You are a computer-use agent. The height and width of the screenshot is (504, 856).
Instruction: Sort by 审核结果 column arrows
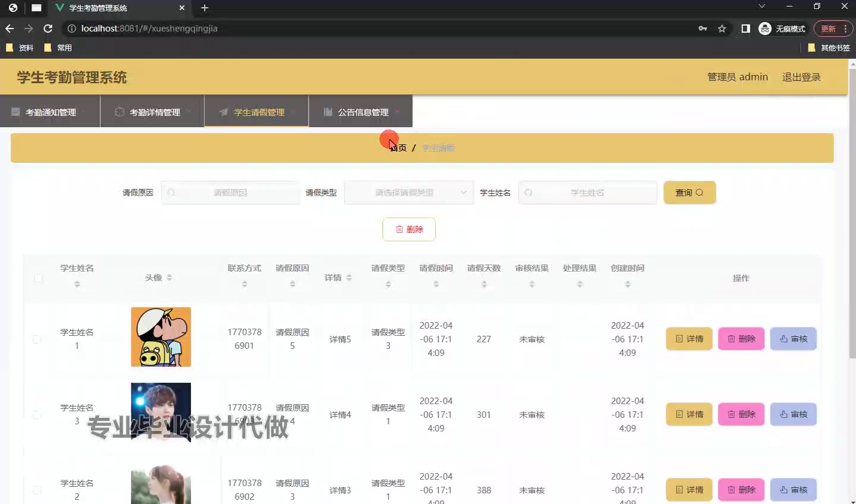(532, 285)
